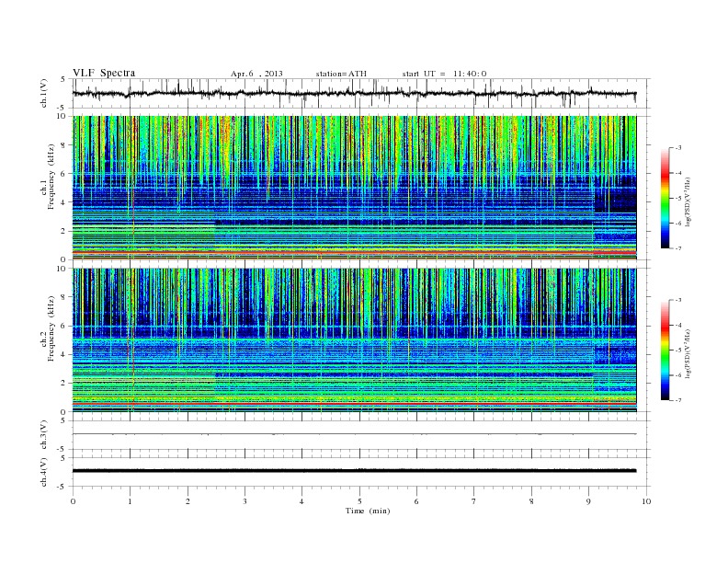Viewport: 728px width, 563px height.
Task: Click time axis tick label "2"
Action: click(188, 501)
